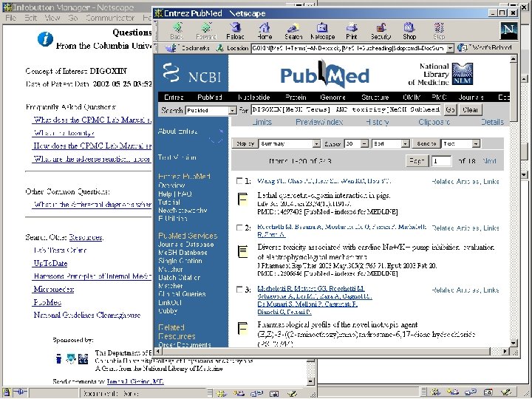
Task: Open MeSH Database sidebar link
Action: (x=183, y=253)
